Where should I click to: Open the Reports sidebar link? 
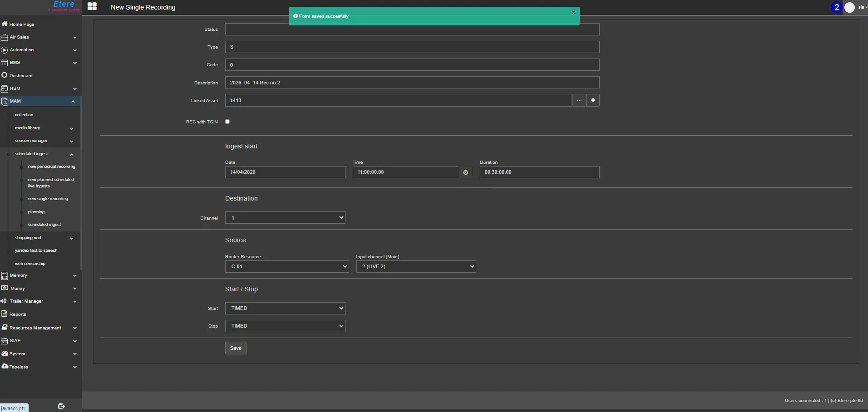18,314
